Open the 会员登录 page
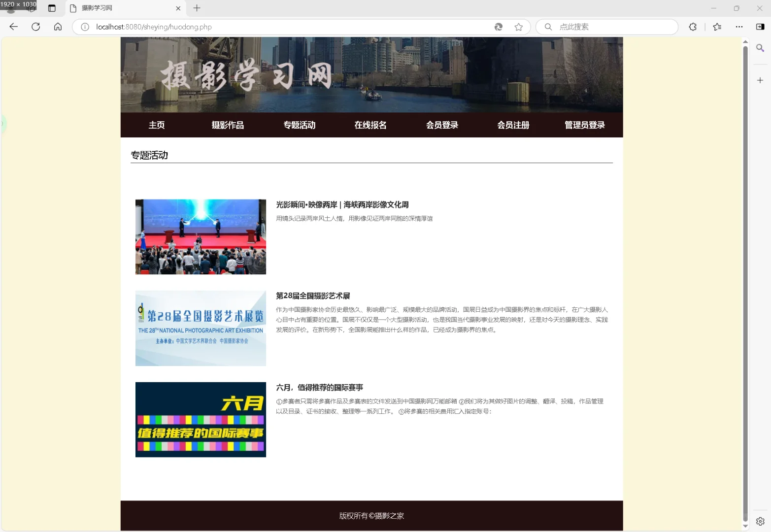 coord(441,125)
